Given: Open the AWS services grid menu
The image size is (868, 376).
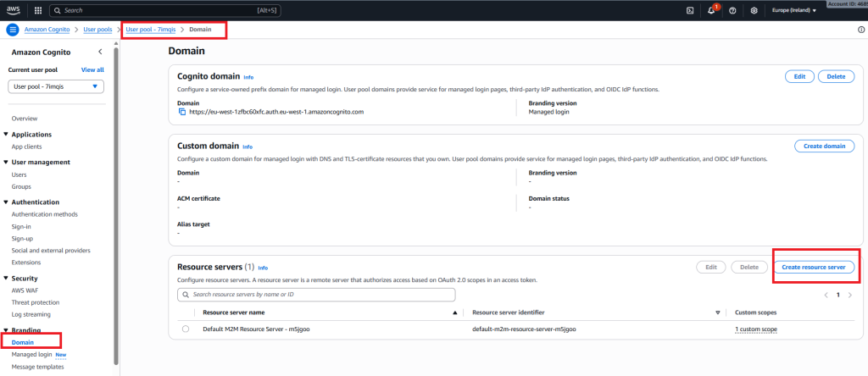Looking at the screenshot, I should tap(39, 10).
